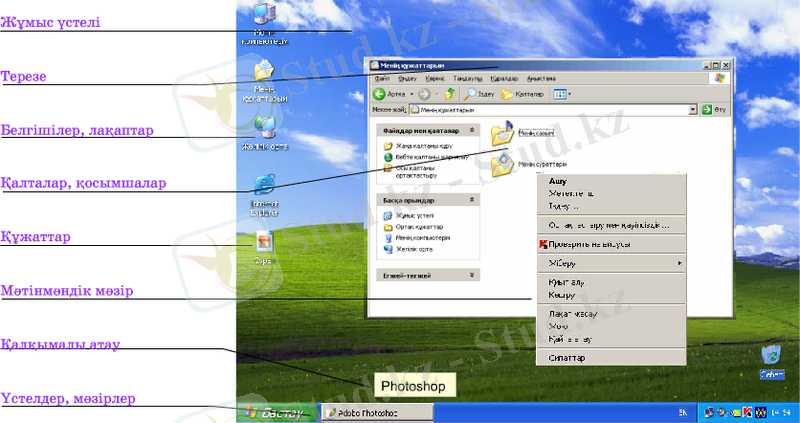Expand the address bar dropdown arrow
The height and width of the screenshot is (423, 800).
[691, 109]
